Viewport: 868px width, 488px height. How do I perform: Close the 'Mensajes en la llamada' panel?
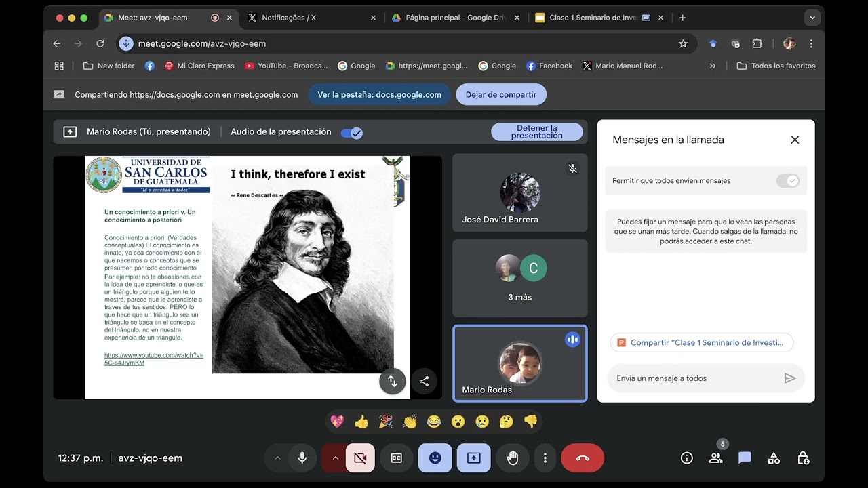[795, 140]
